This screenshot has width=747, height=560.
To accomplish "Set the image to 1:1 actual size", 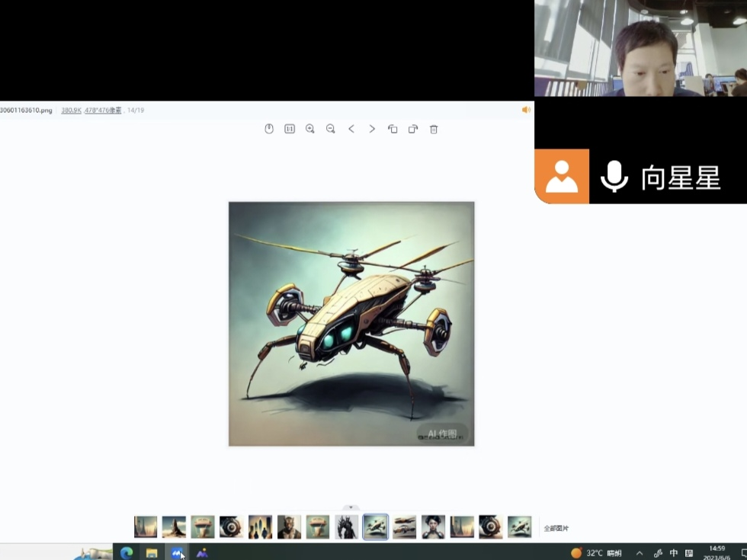I will [x=290, y=129].
